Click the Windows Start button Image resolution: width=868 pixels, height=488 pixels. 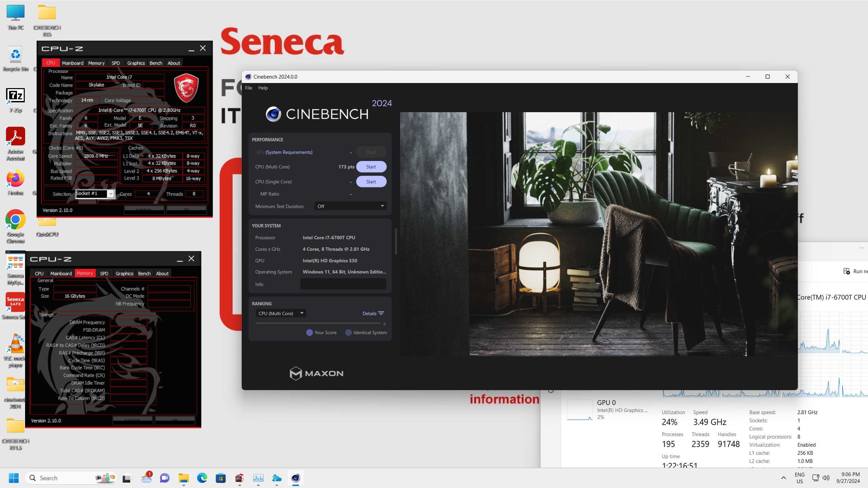[x=14, y=478]
